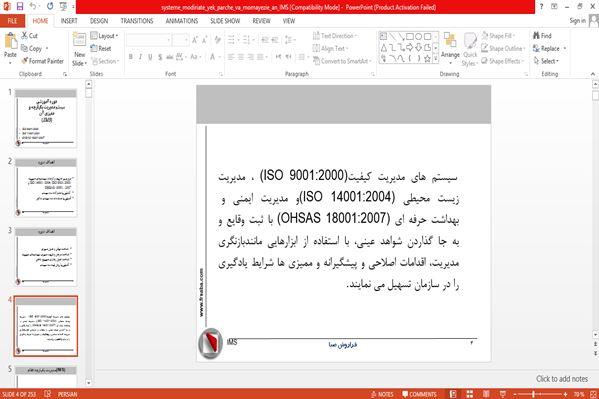The width and height of the screenshot is (599, 399).
Task: Switch to the INSERT tab
Action: tap(69, 21)
